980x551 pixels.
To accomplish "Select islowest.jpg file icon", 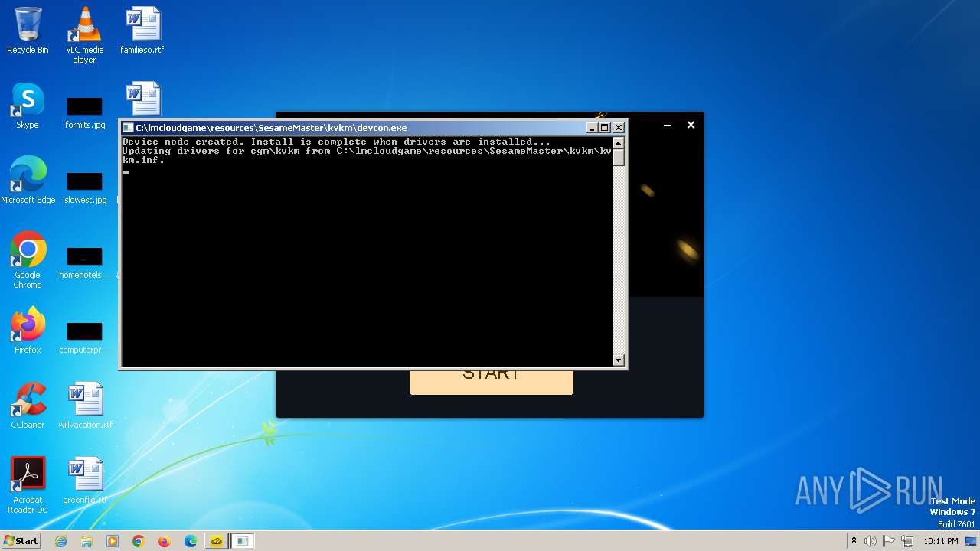I will pos(84,187).
